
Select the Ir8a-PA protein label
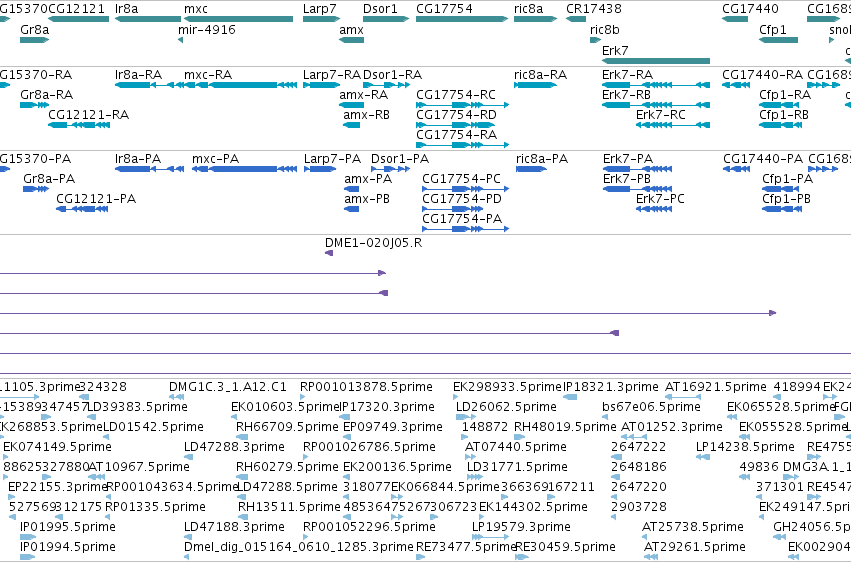click(x=138, y=158)
